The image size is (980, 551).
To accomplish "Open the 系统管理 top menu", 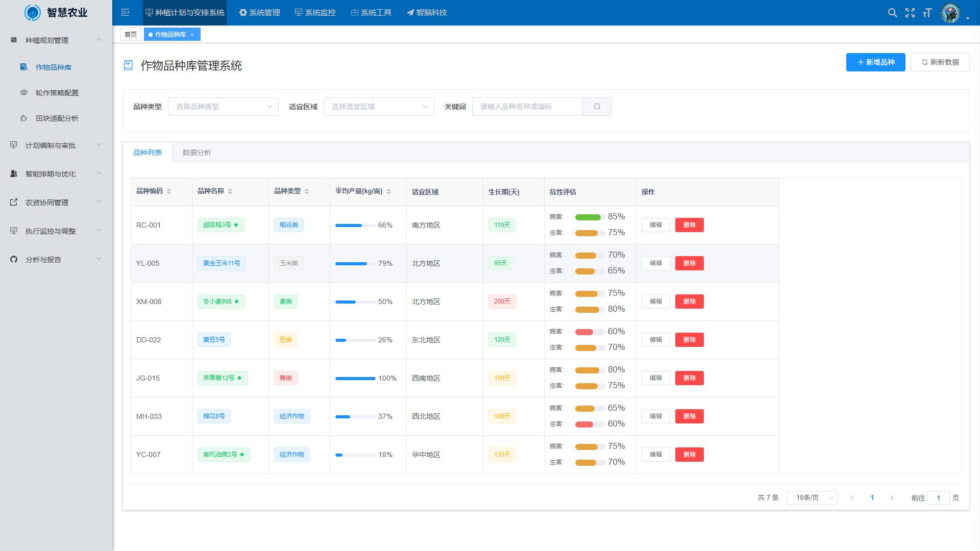I will click(260, 13).
